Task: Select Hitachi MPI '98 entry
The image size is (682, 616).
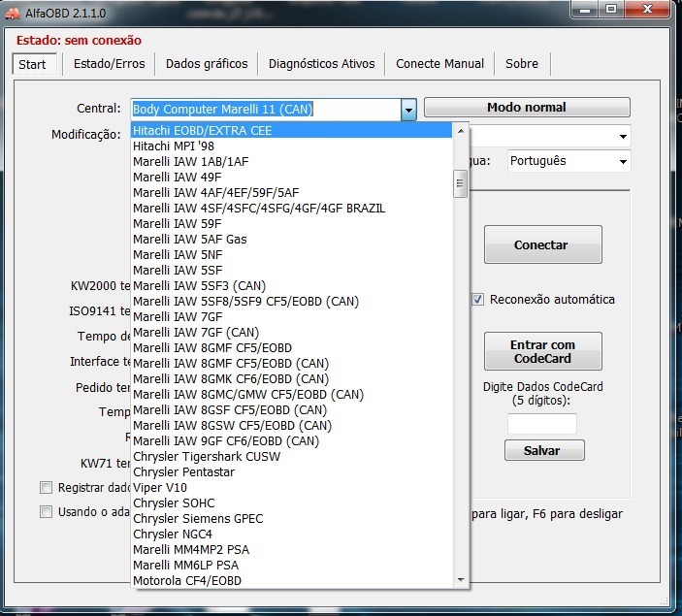Action: tap(291, 146)
